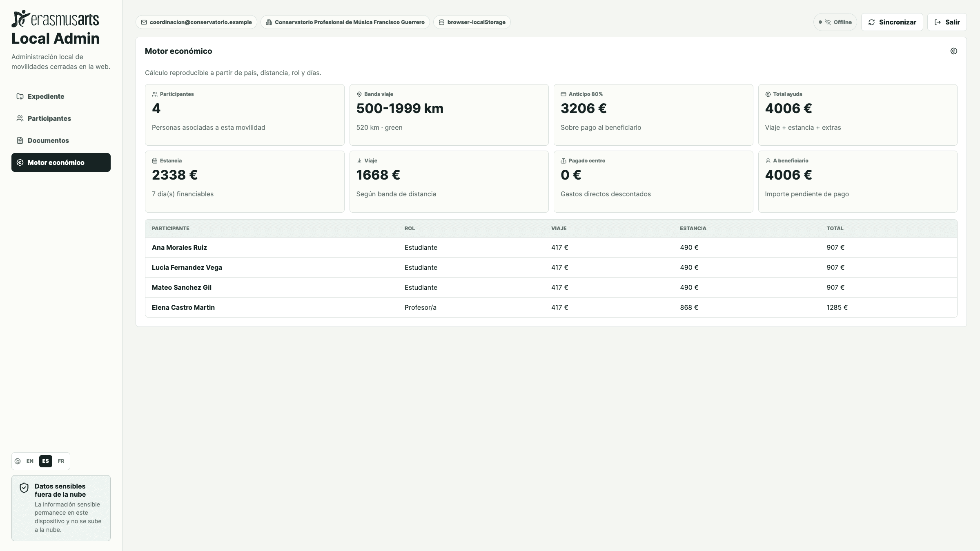Click the building icon beside the Conservatorio name
The width and height of the screenshot is (980, 551).
[x=269, y=22]
